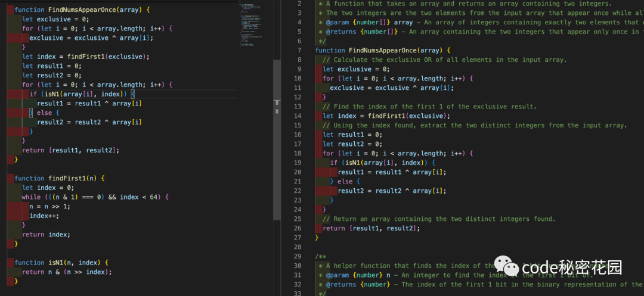Click 'let exclusive = 0;' on numbered line 9

point(356,69)
